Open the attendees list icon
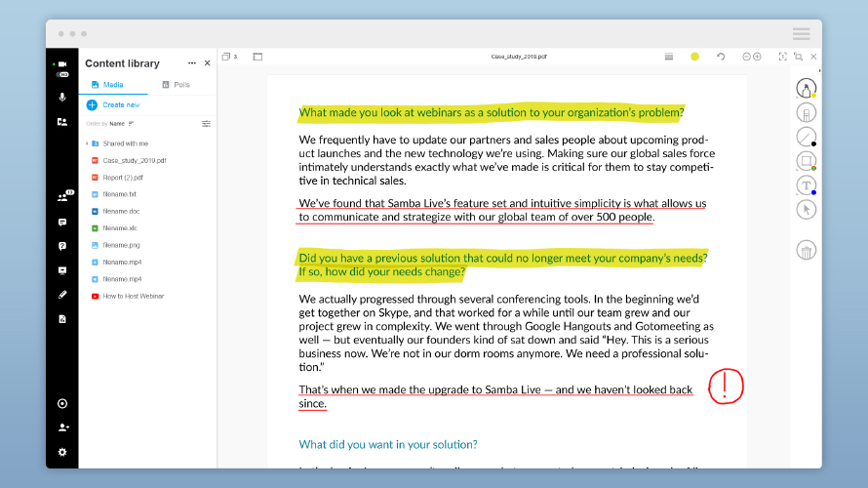 63,197
